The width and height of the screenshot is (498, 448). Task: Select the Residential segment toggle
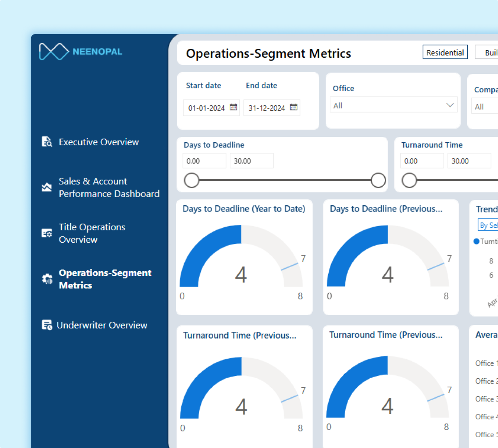445,52
